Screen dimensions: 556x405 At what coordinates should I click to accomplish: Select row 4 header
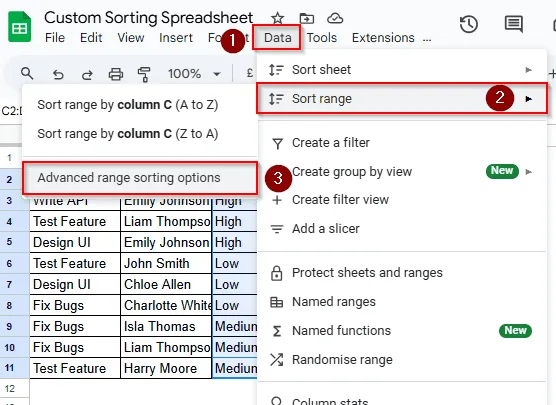pyautogui.click(x=15, y=222)
